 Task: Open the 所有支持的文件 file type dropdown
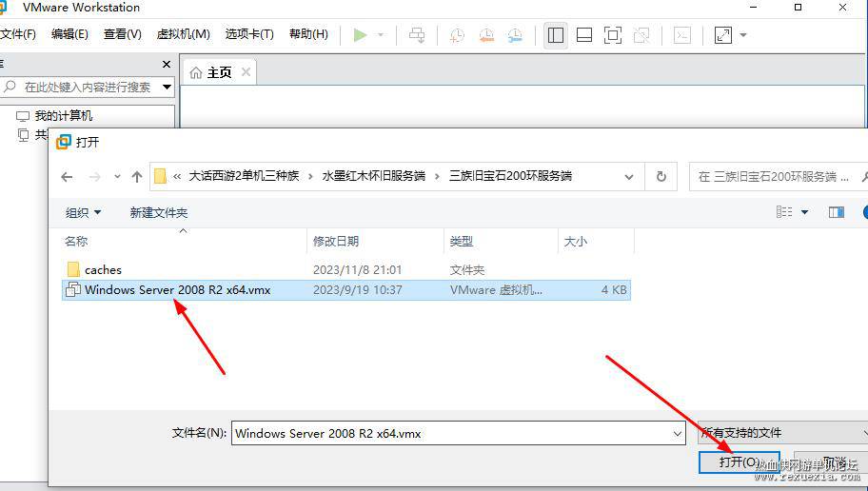[781, 433]
